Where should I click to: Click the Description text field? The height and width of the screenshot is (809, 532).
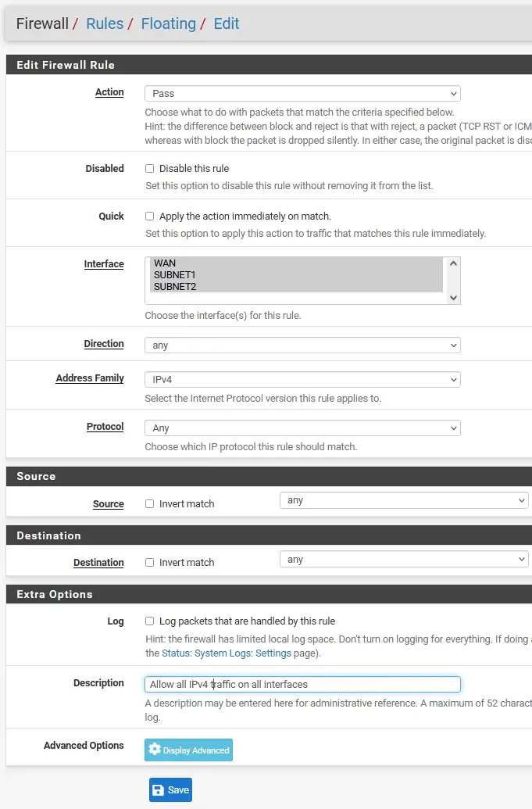click(302, 685)
